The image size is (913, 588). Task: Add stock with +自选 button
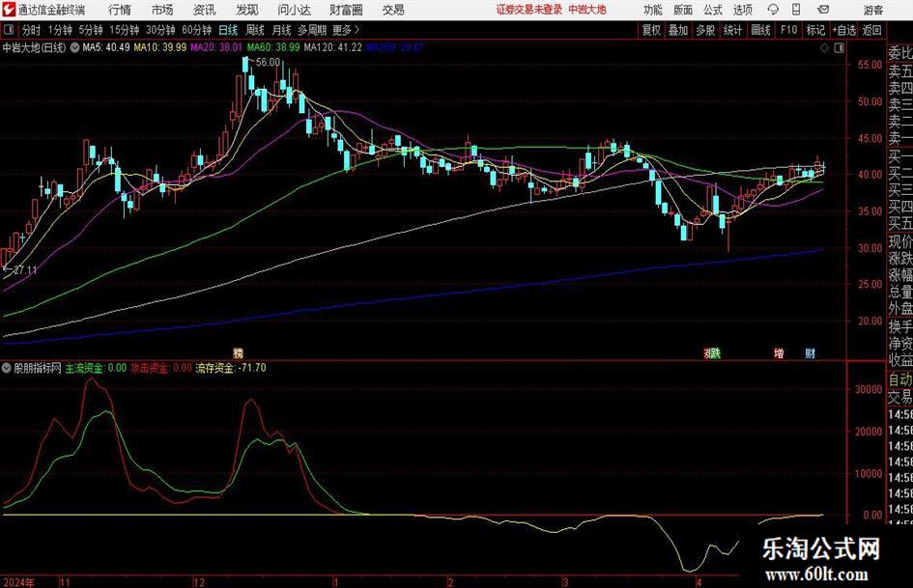click(x=843, y=30)
